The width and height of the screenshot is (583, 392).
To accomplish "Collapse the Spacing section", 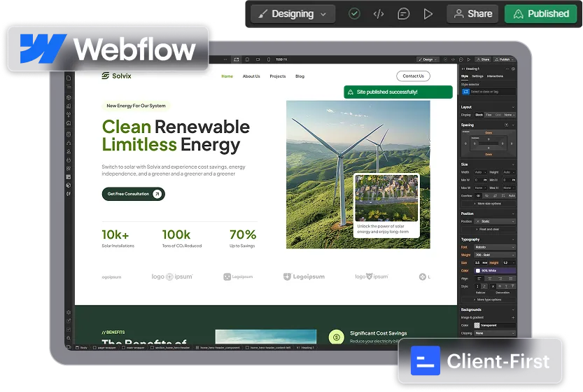I will (513, 125).
